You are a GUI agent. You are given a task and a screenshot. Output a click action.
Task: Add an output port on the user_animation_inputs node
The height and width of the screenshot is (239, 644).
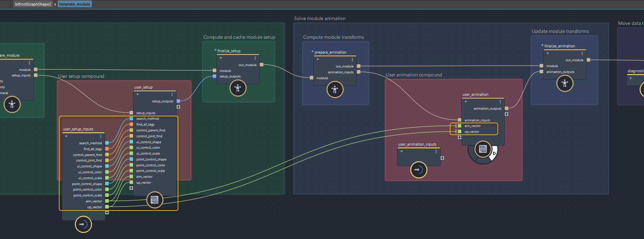pyautogui.click(x=442, y=158)
